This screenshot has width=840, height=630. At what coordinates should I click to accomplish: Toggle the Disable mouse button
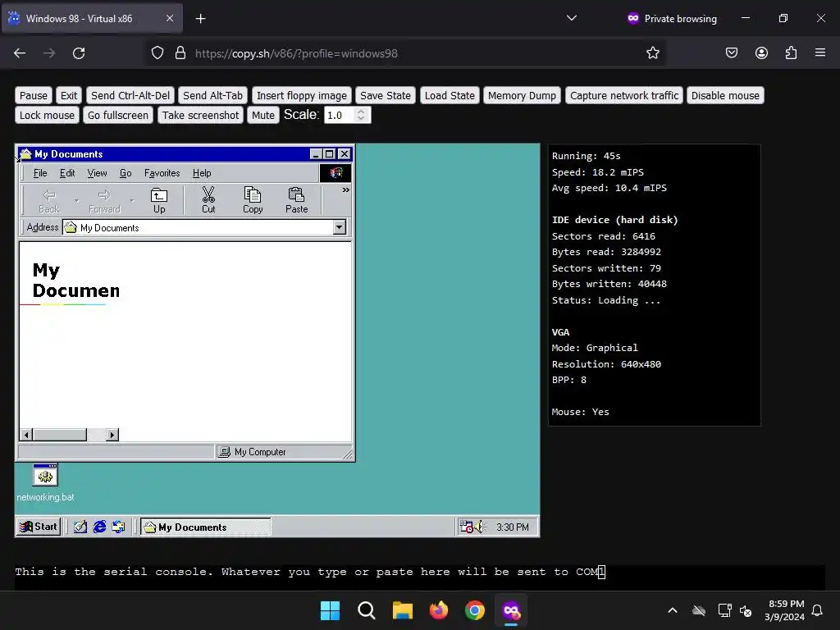coord(725,95)
